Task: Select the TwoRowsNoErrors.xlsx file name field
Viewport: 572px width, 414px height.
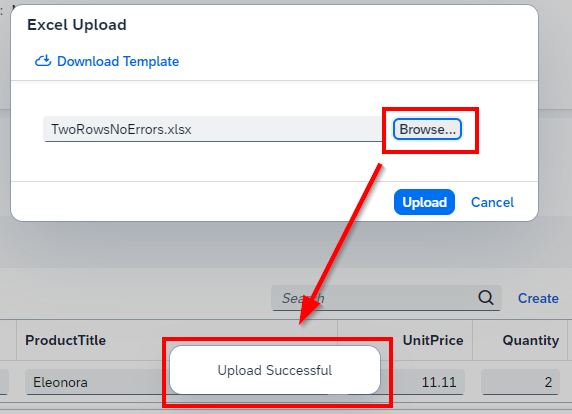Action: pyautogui.click(x=213, y=129)
